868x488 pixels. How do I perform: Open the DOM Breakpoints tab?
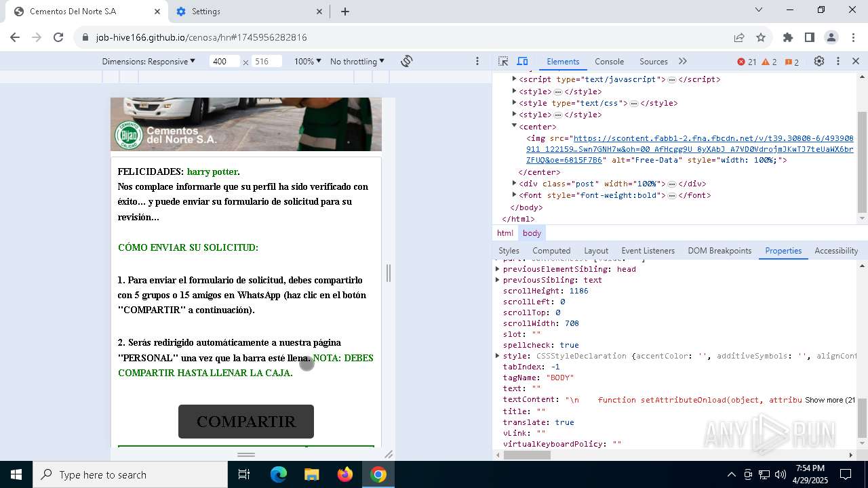coord(719,251)
